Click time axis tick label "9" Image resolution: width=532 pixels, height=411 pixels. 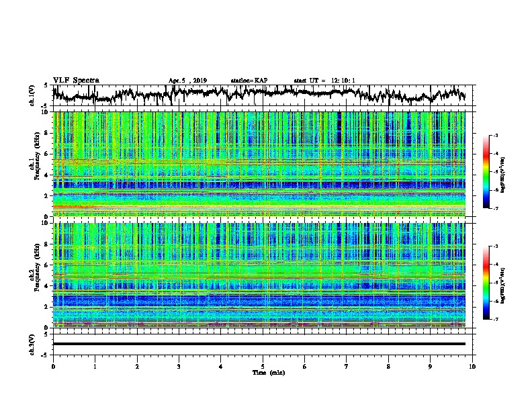[430, 367]
